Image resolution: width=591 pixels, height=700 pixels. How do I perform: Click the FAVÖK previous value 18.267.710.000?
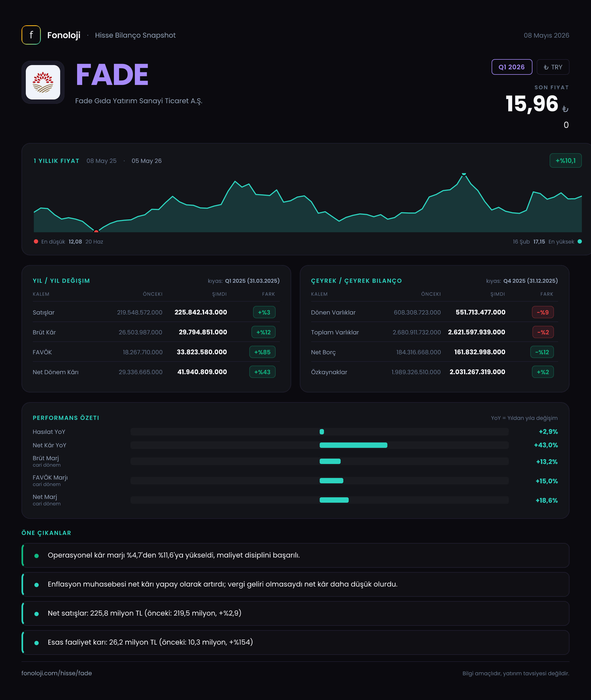[x=143, y=352]
